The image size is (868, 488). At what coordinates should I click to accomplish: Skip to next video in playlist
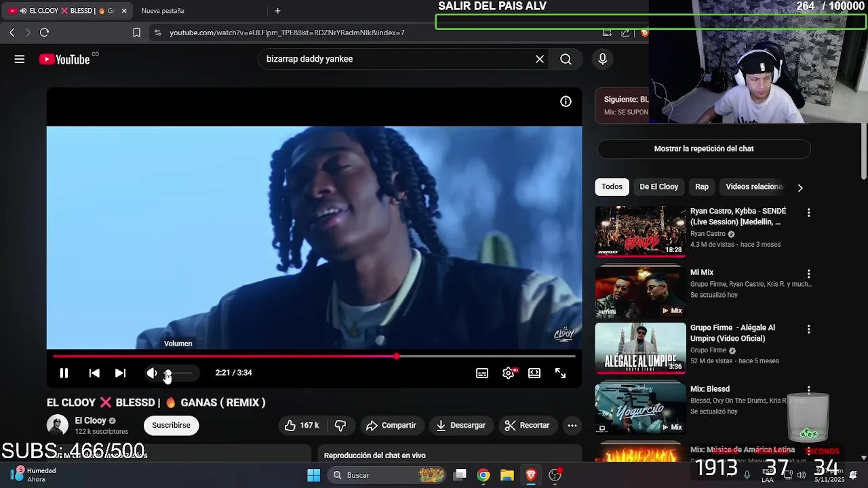[120, 373]
